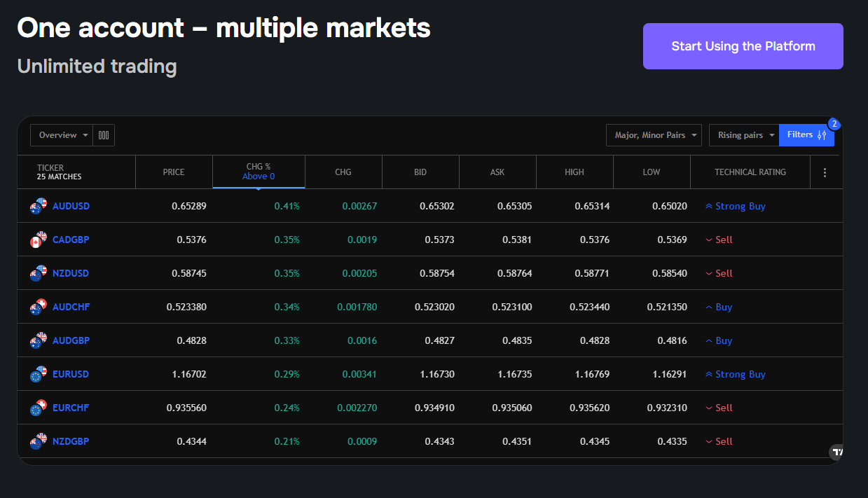Screen dimensions: 868x498
Task: Click the AUDCHF currency flag icon
Action: 38,307
